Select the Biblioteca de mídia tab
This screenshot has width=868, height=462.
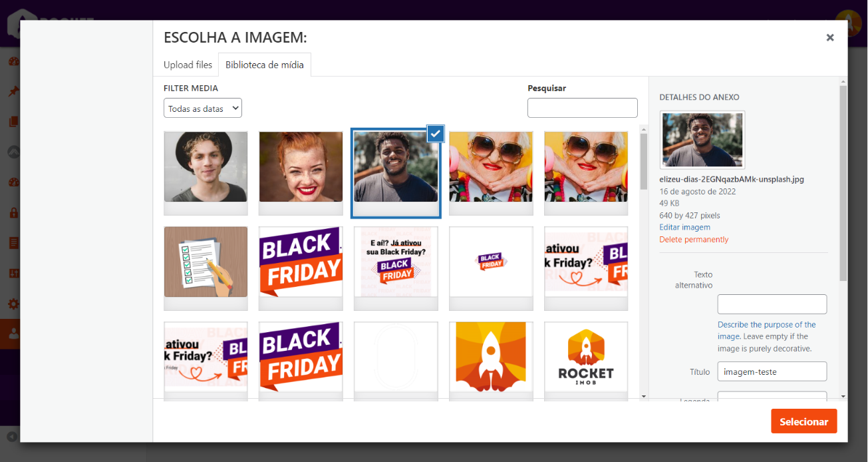point(265,65)
